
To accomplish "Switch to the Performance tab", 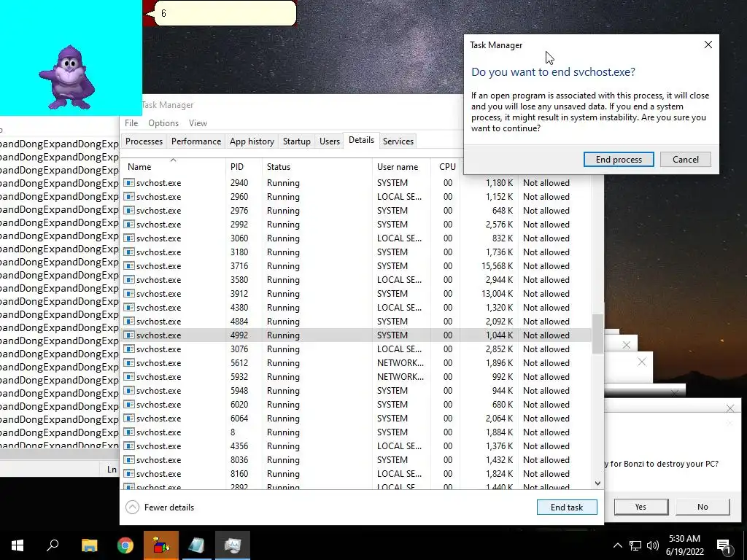I will (196, 141).
